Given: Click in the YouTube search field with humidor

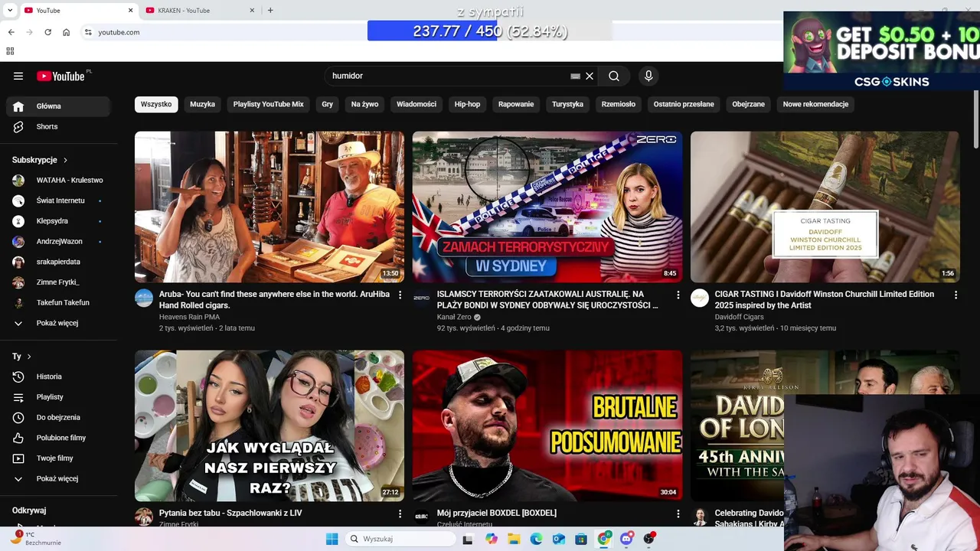Looking at the screenshot, I should pos(448,76).
